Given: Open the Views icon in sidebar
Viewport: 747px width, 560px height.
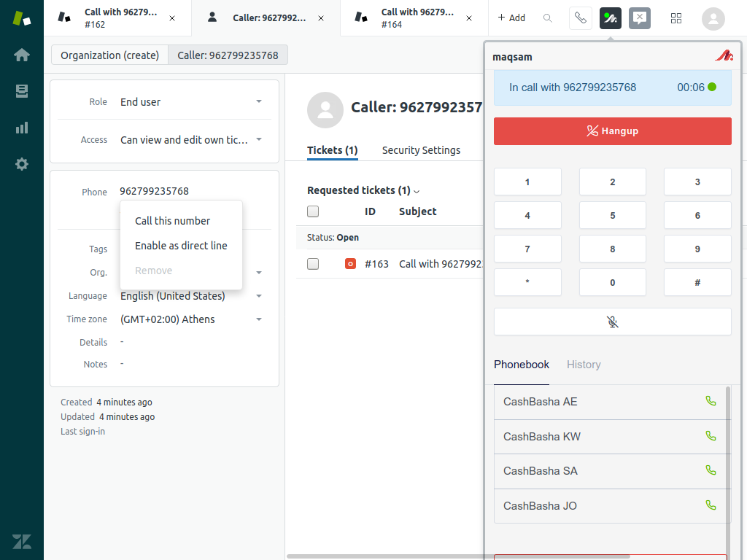Looking at the screenshot, I should click(x=22, y=91).
